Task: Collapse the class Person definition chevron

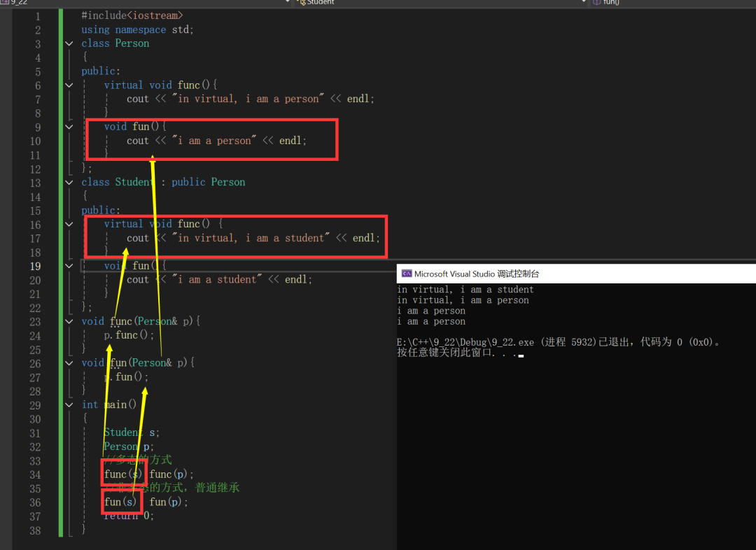Action: (69, 44)
